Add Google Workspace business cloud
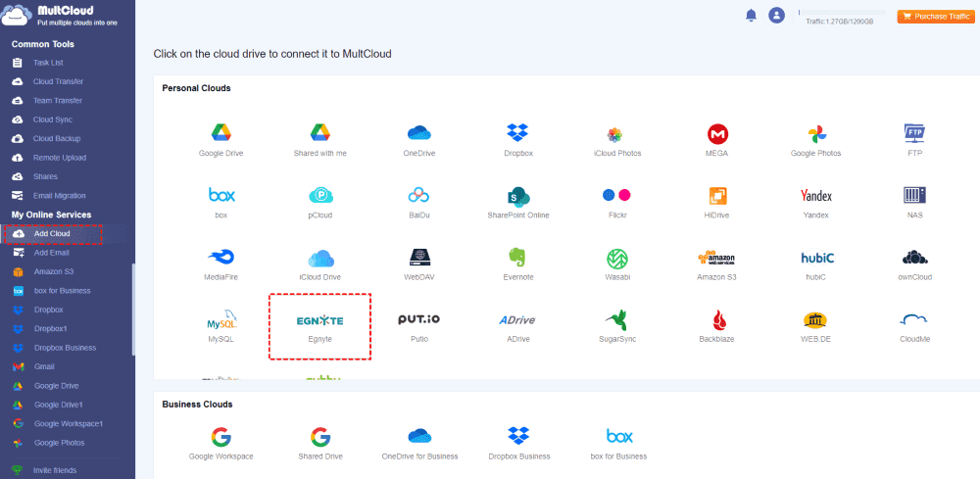This screenshot has height=479, width=980. click(x=220, y=444)
